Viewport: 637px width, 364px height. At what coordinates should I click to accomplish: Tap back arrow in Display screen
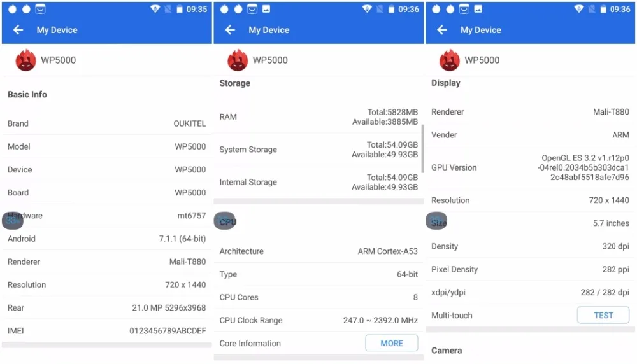coord(442,30)
